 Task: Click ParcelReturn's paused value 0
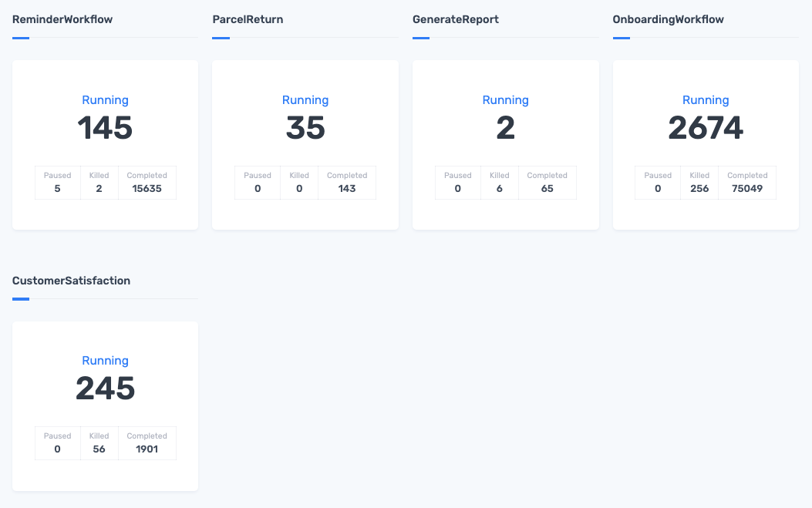258,189
